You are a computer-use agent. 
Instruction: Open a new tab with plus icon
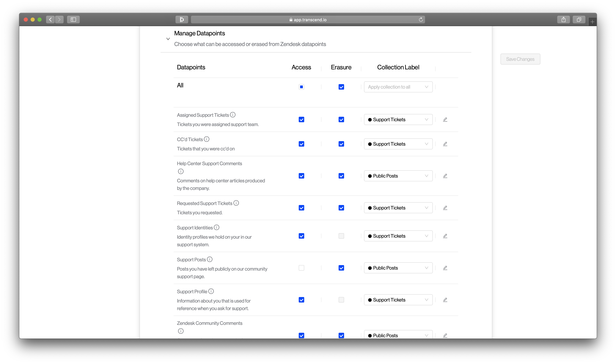point(592,22)
